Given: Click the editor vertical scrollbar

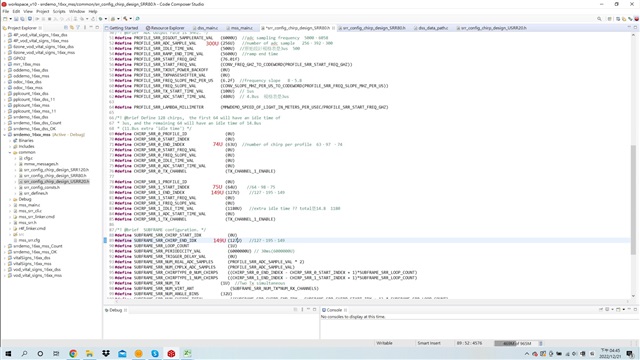Looking at the screenshot, I should [633, 200].
